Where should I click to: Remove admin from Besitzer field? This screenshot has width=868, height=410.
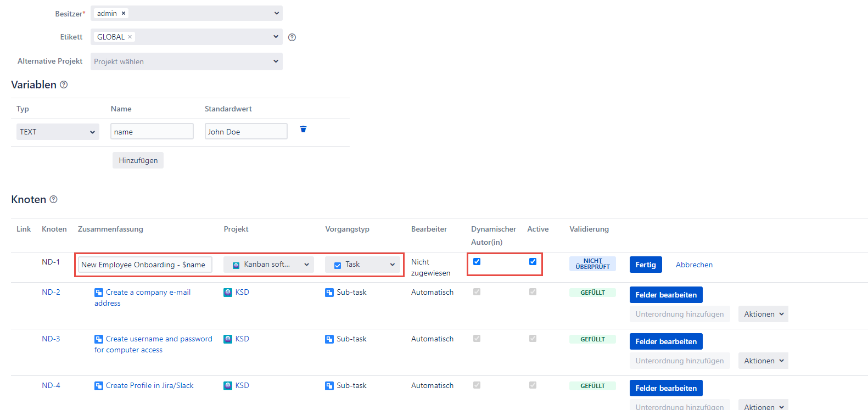pos(124,13)
